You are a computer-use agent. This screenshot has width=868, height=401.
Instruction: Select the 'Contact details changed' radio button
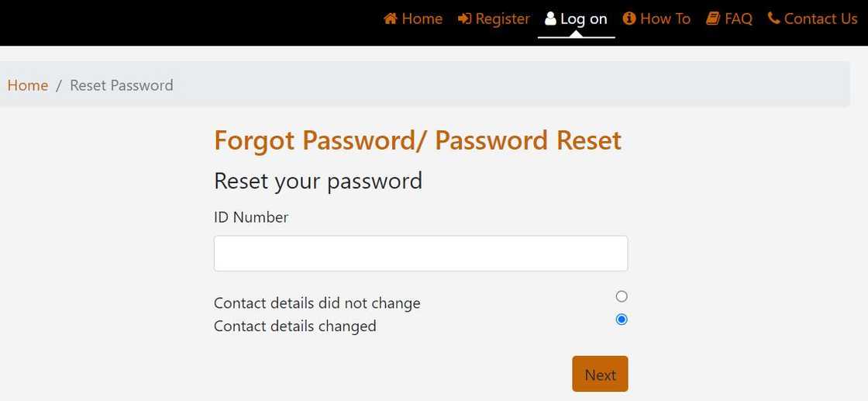coord(622,319)
